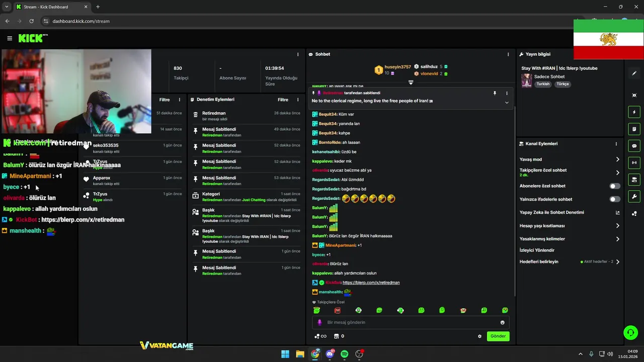Click the Kick logo in the header
The height and width of the screenshot is (362, 644).
(x=33, y=38)
